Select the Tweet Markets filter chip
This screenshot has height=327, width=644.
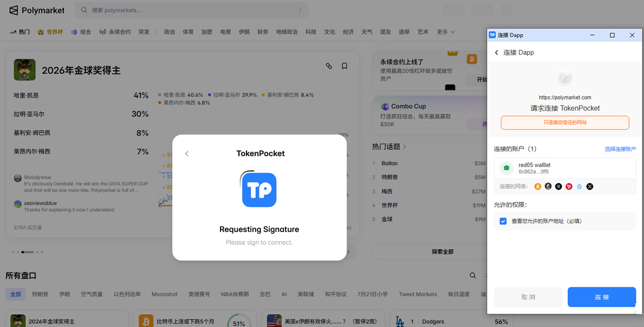coord(418,294)
